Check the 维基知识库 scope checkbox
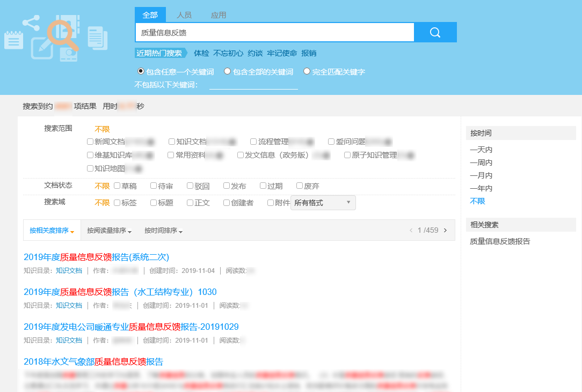Image resolution: width=582 pixels, height=392 pixels. click(90, 154)
